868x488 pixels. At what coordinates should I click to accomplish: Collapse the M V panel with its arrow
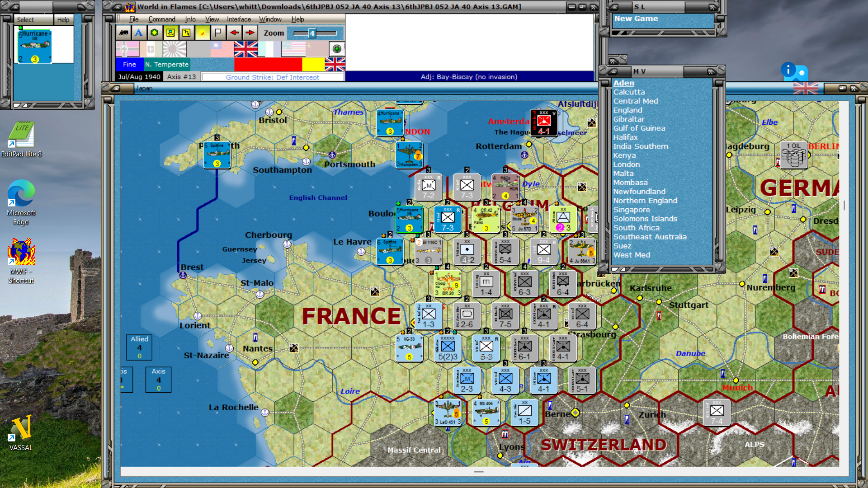(613, 71)
